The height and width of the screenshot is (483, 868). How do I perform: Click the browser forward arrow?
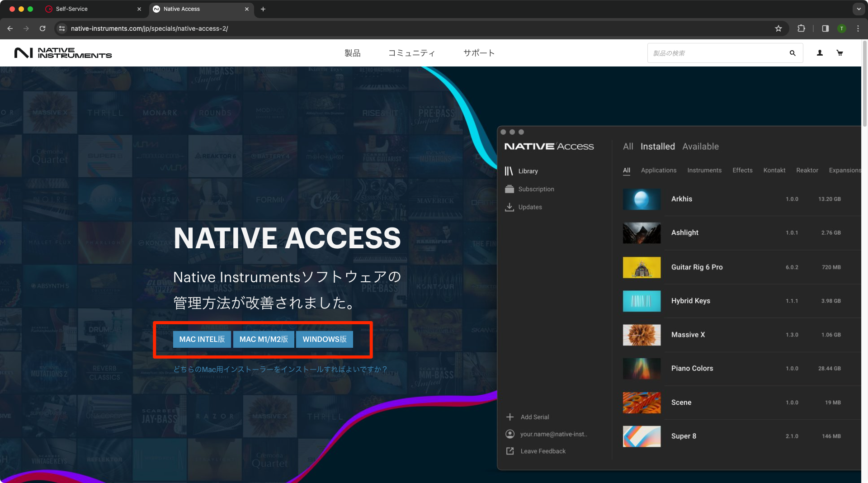26,28
